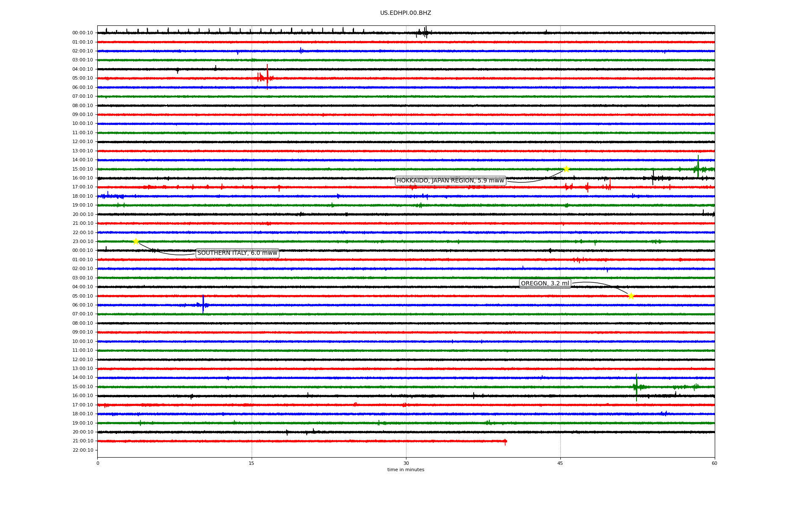This screenshot has height=508, width=812.
Task: Click the OREGON, 3.2 ml annotation box
Action: point(545,284)
